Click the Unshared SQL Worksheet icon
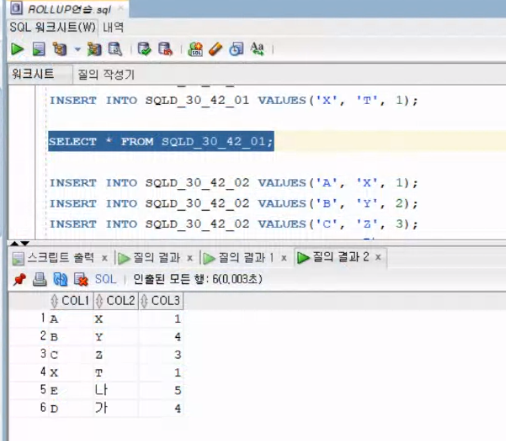The image size is (506, 441). (x=195, y=49)
